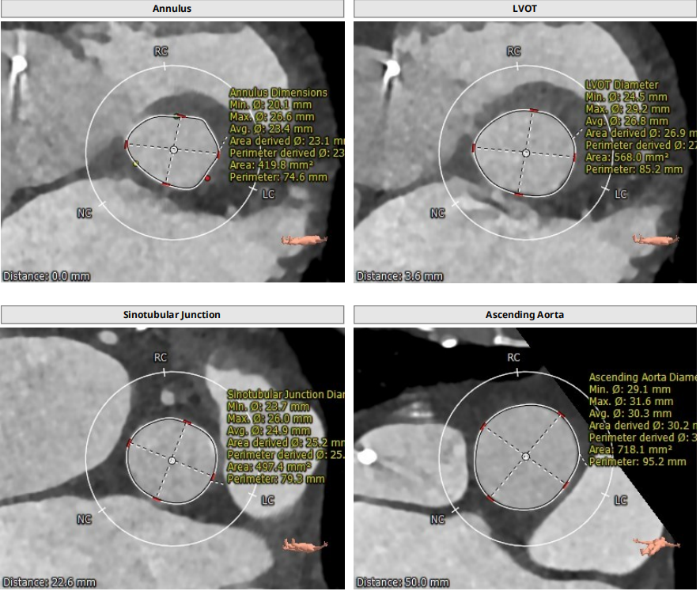Select the Annulus contour center point handle
This screenshot has width=700, height=591.
[173, 150]
